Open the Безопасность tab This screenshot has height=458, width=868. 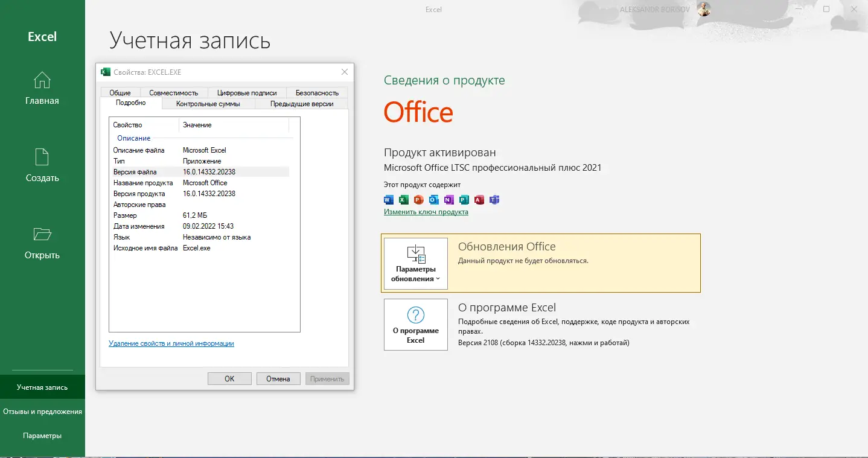[317, 93]
